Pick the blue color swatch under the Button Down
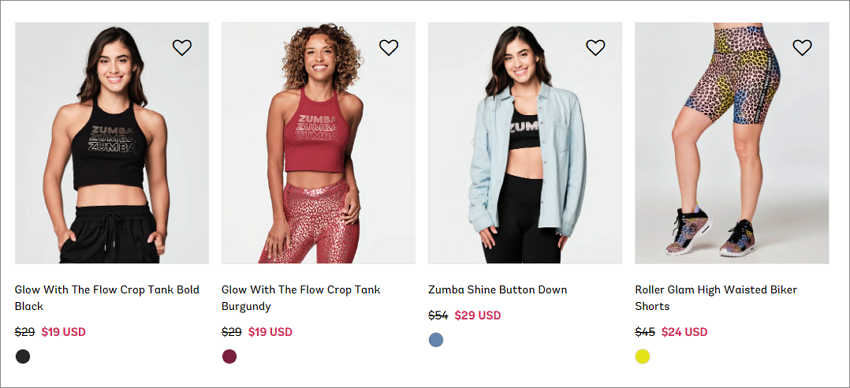This screenshot has width=850, height=388. 436,340
